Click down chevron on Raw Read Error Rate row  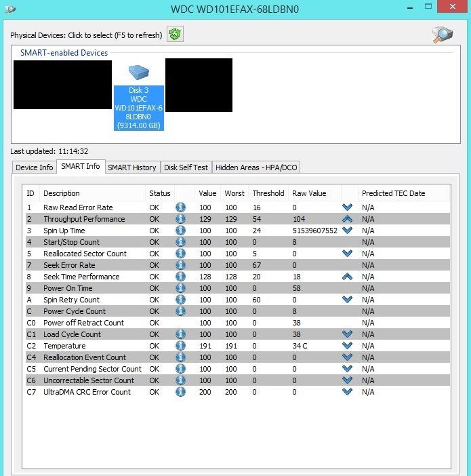[347, 207]
